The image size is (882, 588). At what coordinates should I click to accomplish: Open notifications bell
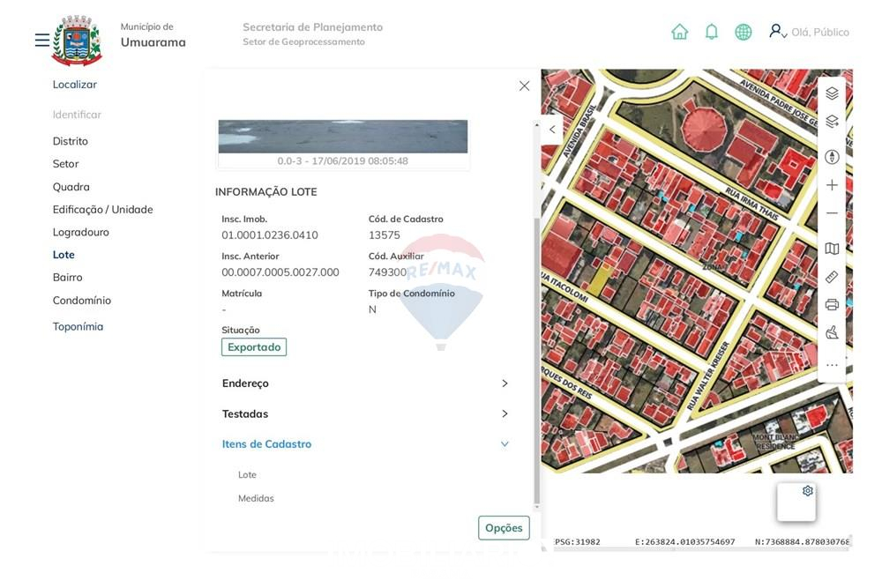(x=711, y=32)
